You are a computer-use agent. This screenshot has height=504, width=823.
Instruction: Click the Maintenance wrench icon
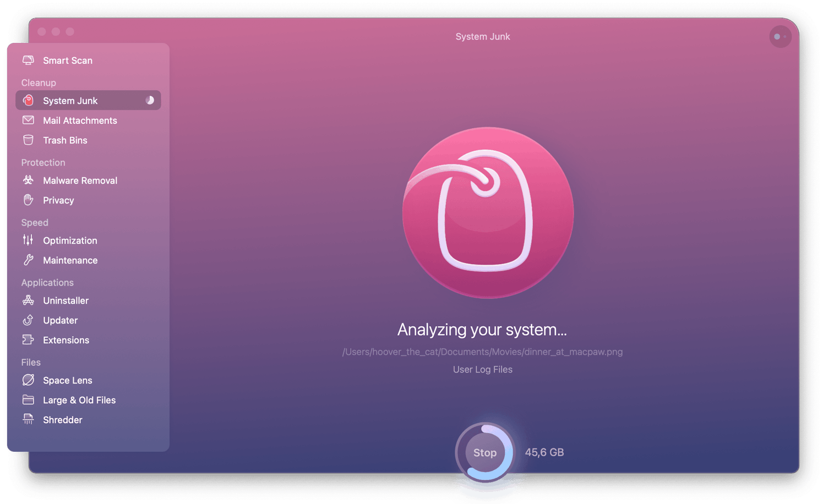pos(28,260)
